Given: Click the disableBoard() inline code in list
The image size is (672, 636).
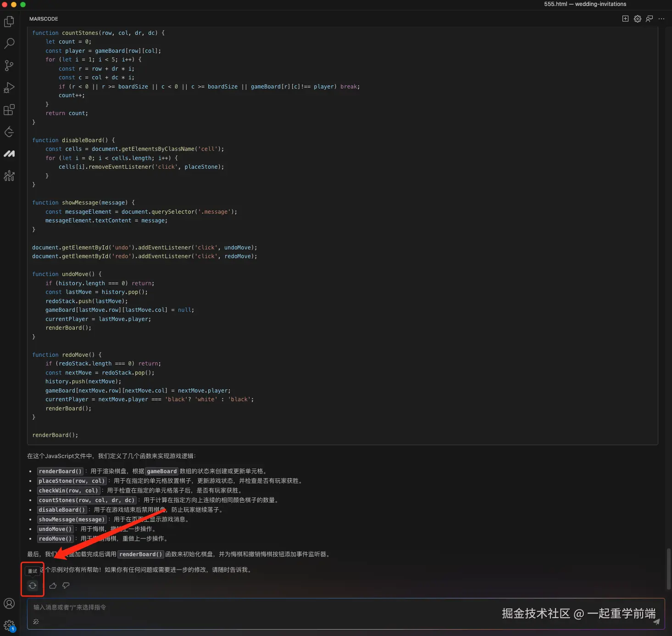Looking at the screenshot, I should [62, 510].
